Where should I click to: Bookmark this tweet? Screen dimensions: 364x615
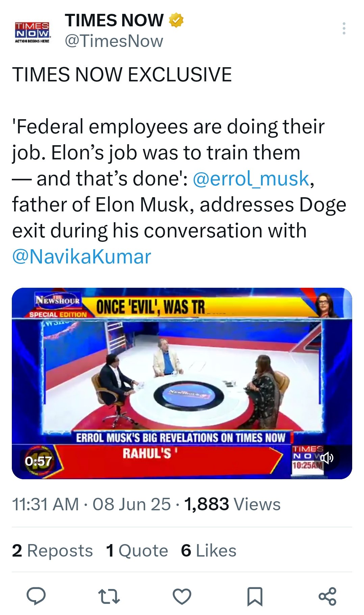[x=255, y=596]
